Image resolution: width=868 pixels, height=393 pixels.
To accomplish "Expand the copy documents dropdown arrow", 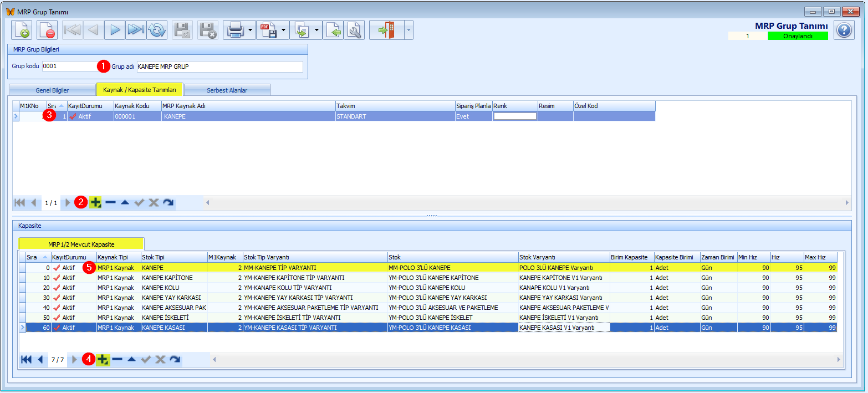I will (x=317, y=30).
